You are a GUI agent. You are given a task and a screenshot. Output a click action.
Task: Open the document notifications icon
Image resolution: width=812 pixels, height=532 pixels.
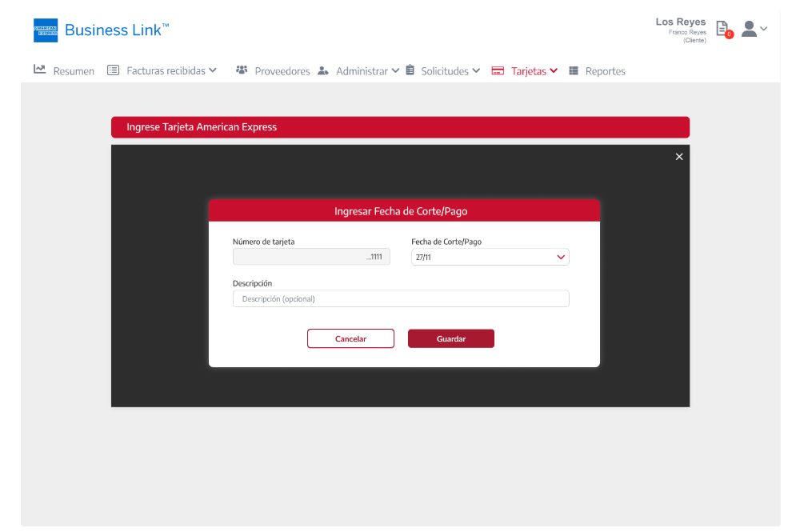pyautogui.click(x=722, y=29)
